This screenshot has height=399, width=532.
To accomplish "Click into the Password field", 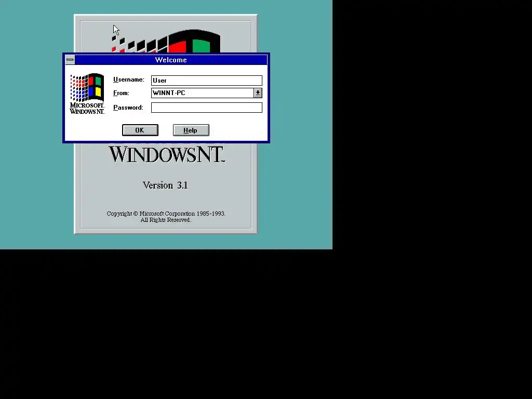I will click(x=207, y=108).
